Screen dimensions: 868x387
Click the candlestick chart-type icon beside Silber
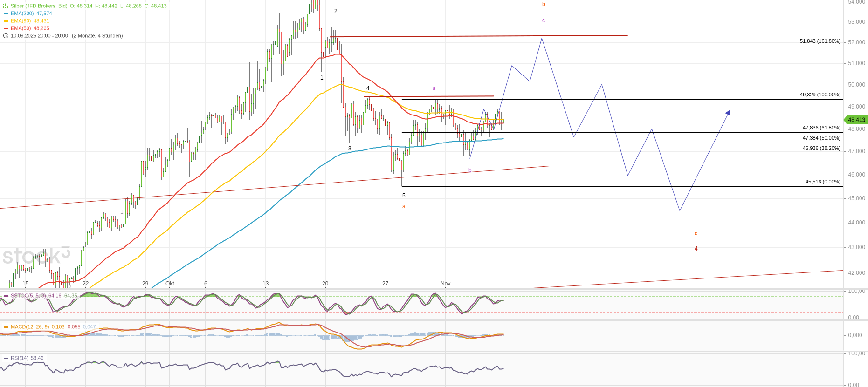(x=6, y=6)
